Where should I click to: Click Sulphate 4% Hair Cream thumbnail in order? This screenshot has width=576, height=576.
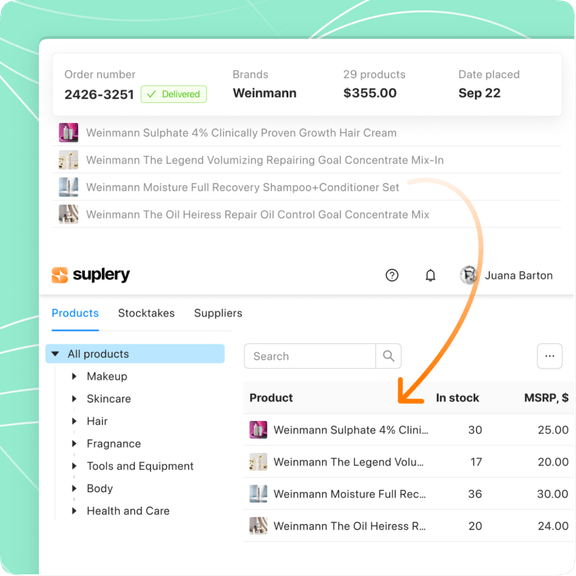(68, 133)
